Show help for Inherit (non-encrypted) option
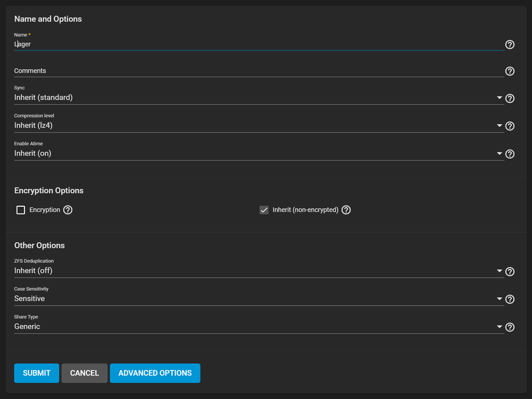The image size is (532, 399). point(346,210)
